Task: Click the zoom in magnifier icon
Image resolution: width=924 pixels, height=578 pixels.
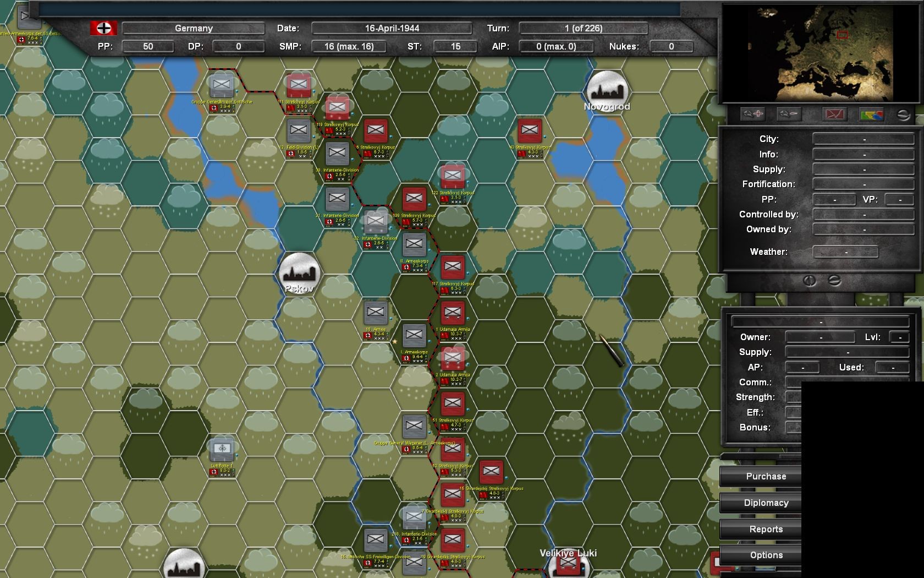Action: pos(752,114)
